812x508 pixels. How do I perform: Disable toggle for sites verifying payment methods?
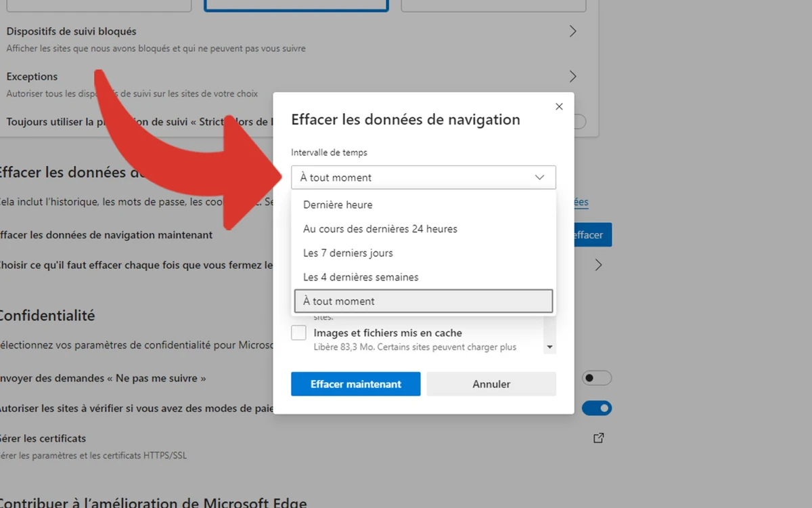click(597, 408)
